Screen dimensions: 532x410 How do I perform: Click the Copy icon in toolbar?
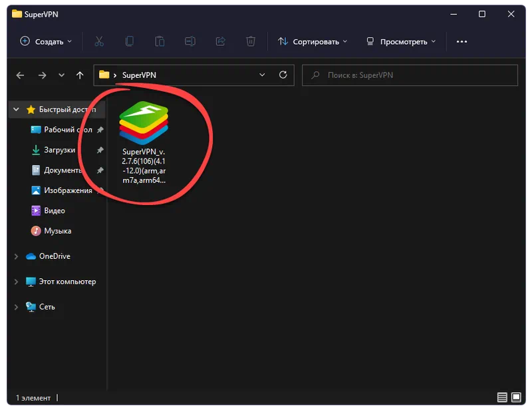130,41
